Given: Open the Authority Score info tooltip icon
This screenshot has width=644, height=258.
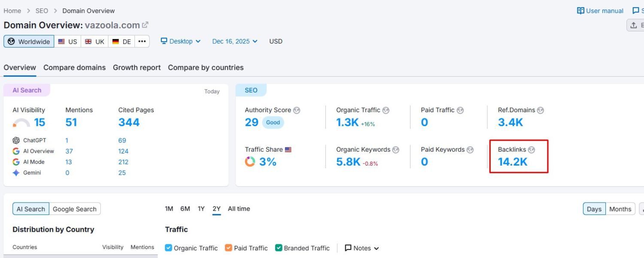Looking at the screenshot, I should (x=296, y=110).
